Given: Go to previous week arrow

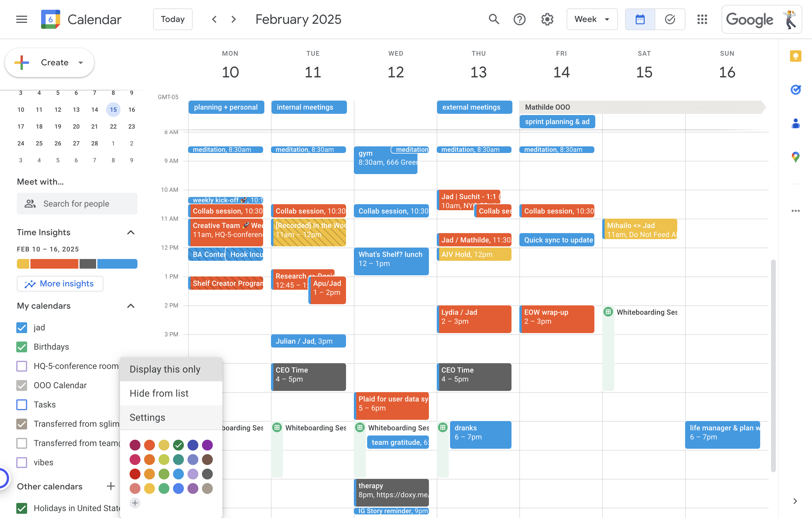Looking at the screenshot, I should pos(214,19).
